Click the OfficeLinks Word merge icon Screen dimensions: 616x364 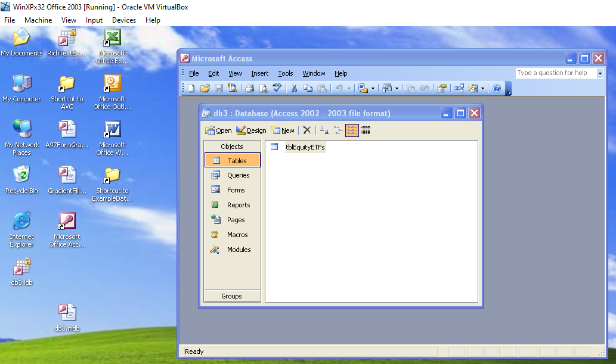pyautogui.click(x=363, y=88)
